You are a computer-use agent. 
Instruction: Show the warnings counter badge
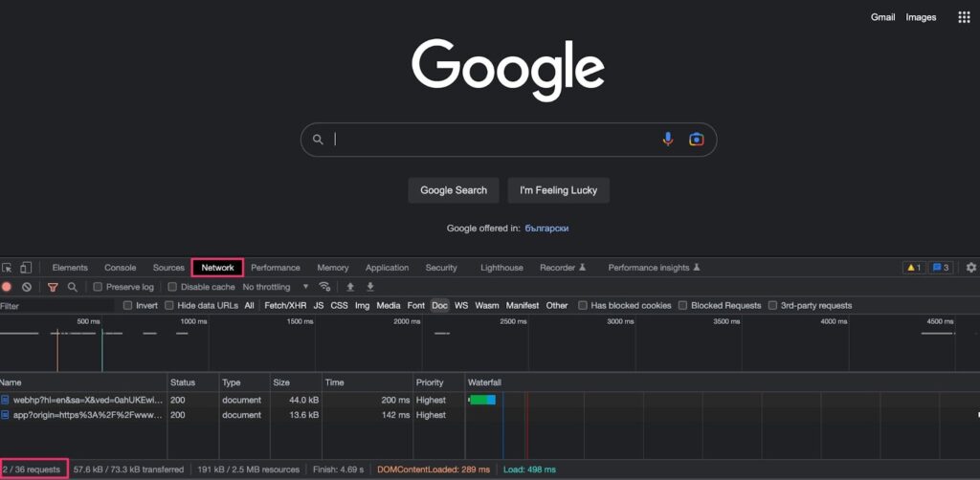click(x=914, y=268)
